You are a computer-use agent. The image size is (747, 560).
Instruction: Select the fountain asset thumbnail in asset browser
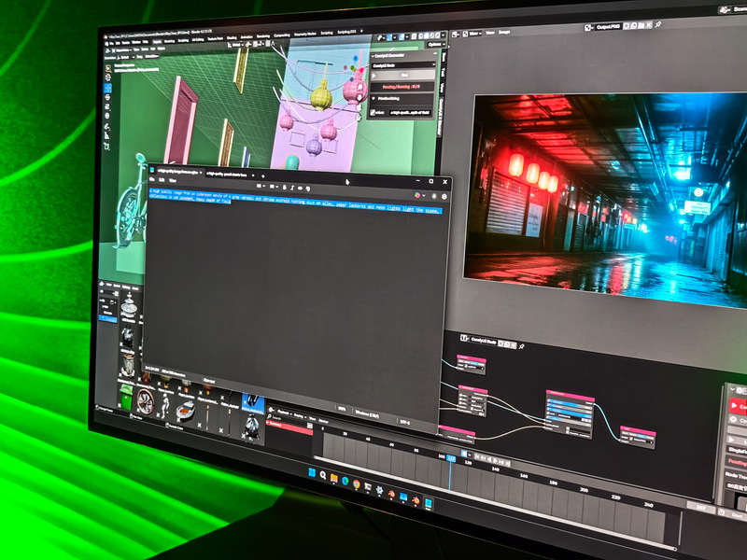tap(129, 307)
